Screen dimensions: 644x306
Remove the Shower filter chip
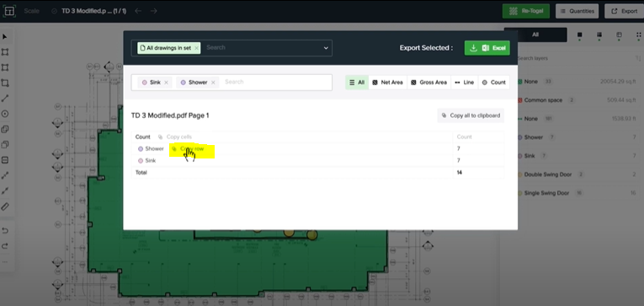(x=213, y=83)
